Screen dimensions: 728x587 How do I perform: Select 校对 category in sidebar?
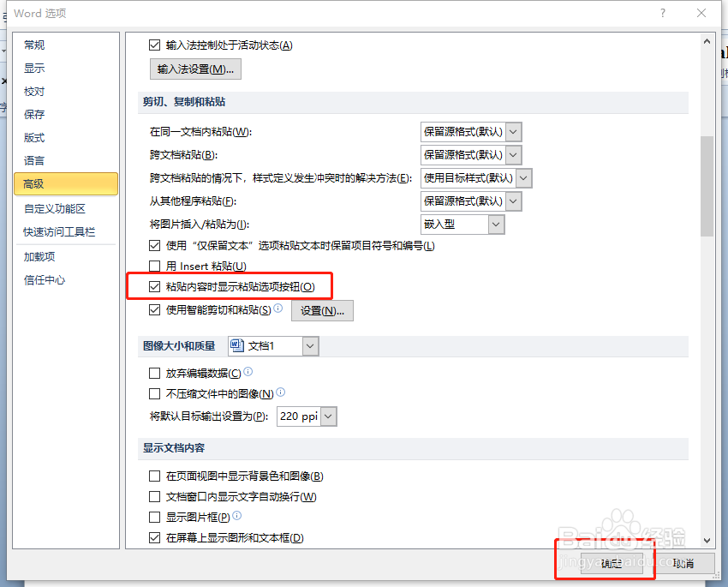pos(66,92)
